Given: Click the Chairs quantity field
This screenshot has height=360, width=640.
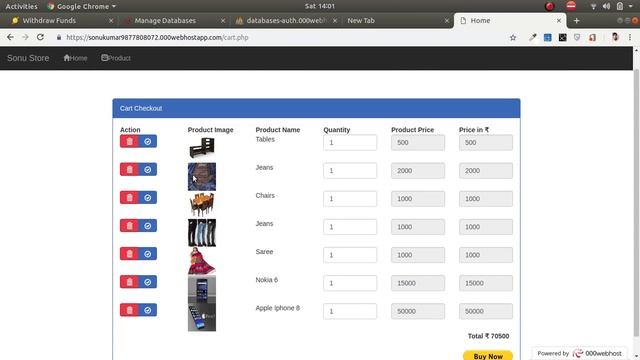Looking at the screenshot, I should point(350,199).
